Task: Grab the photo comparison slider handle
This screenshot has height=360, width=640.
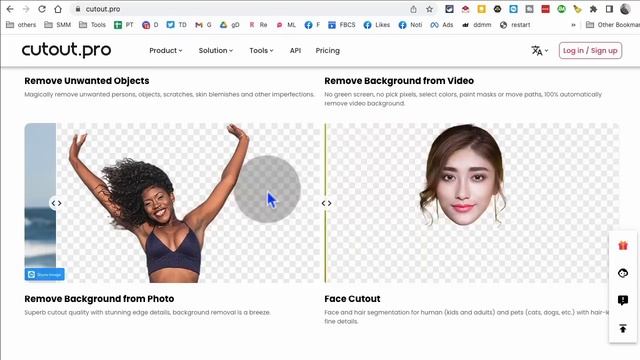Action: click(x=56, y=203)
